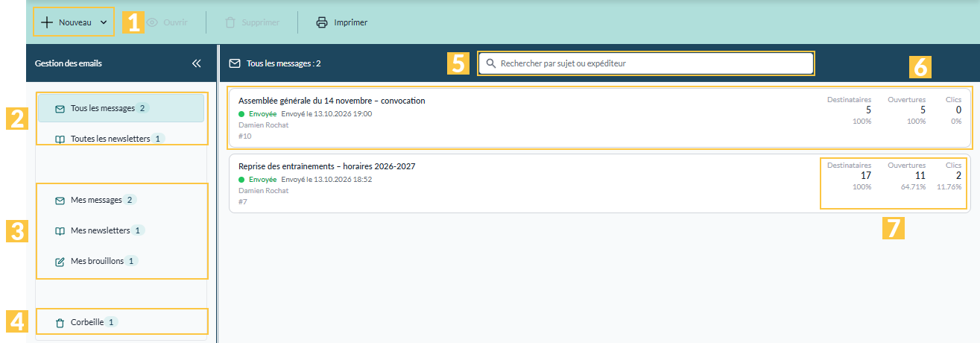Open the Mes messages folder
The width and height of the screenshot is (980, 343).
[x=121, y=200]
